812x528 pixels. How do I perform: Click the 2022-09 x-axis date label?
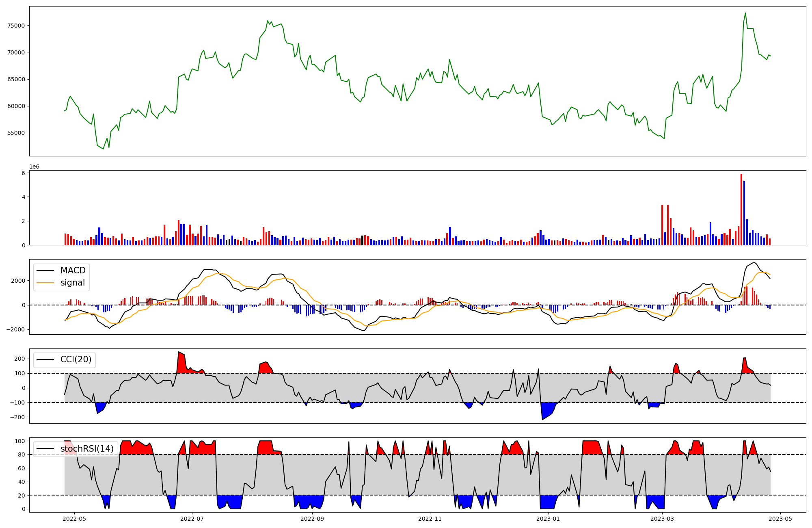pos(312,519)
